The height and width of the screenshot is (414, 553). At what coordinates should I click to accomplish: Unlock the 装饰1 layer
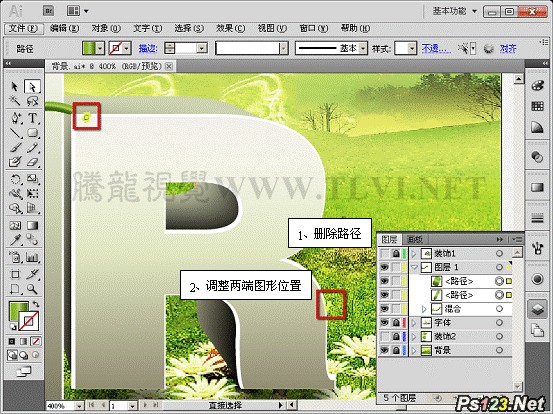tap(396, 253)
